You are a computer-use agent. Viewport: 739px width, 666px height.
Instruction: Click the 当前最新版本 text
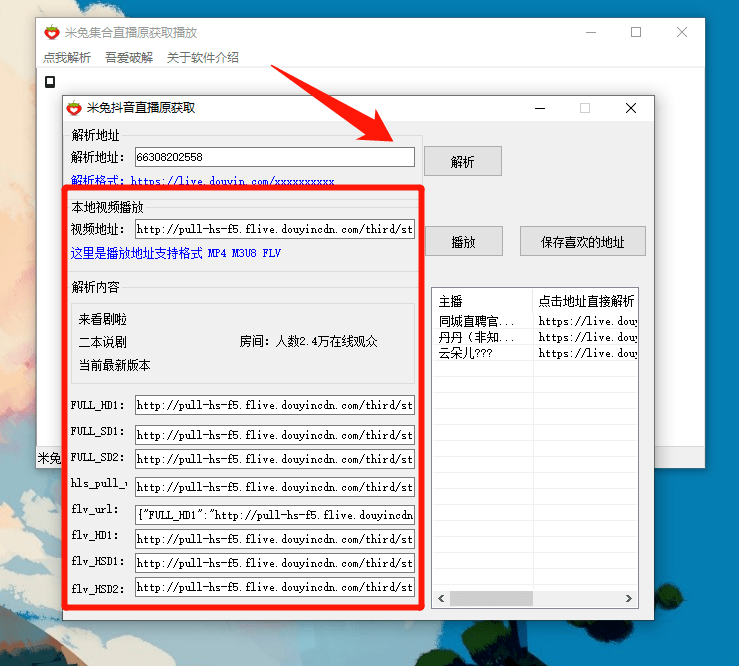[x=115, y=365]
